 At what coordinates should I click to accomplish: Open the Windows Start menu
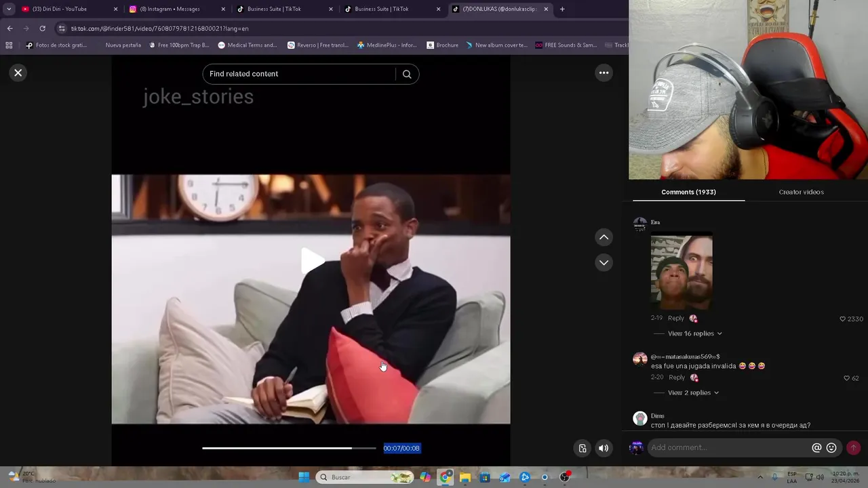coord(304,477)
